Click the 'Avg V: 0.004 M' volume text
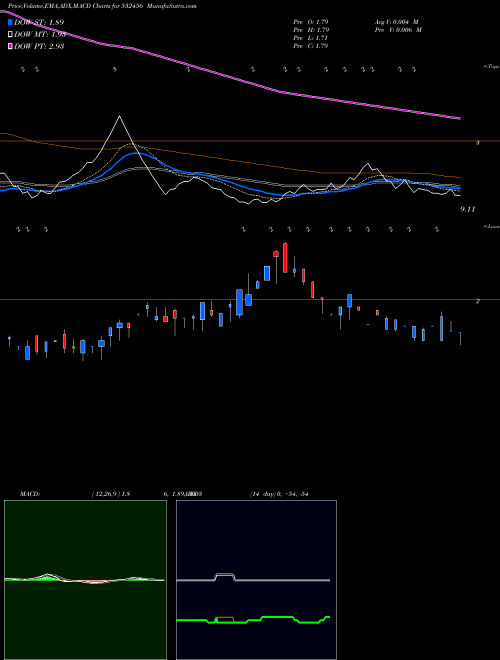Screen dimensions: 500x660 click(x=397, y=22)
